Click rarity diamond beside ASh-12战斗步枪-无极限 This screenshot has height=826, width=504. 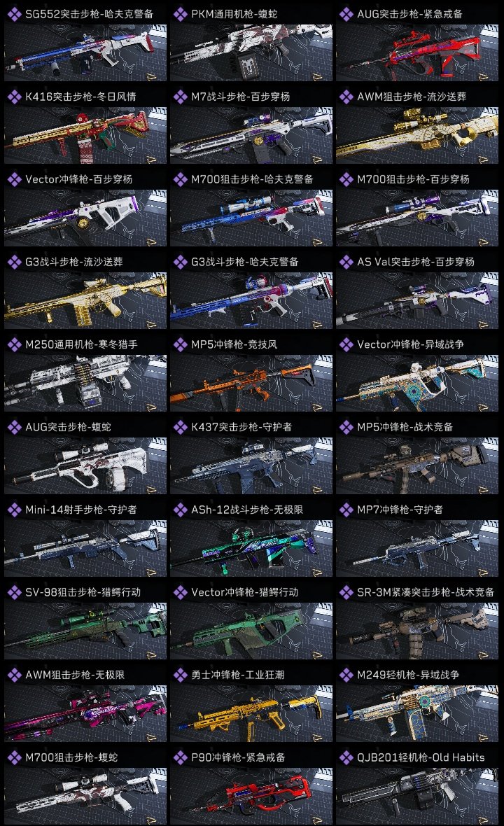click(x=181, y=510)
